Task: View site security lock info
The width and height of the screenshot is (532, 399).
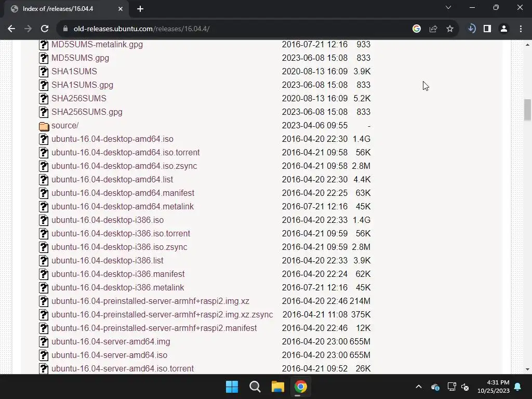Action: coord(65,29)
